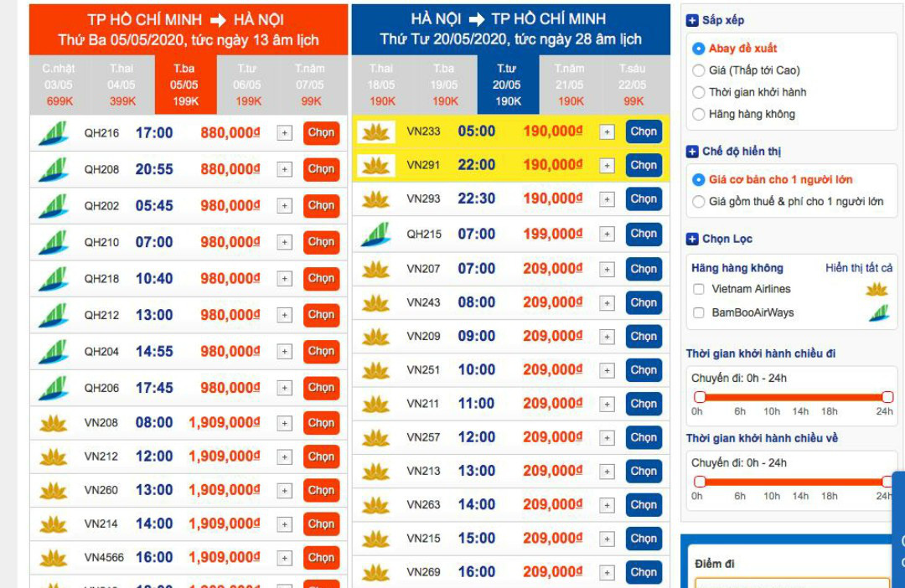This screenshot has width=905, height=588.
Task: Choose return flight VN263 at 14:00
Action: (644, 505)
